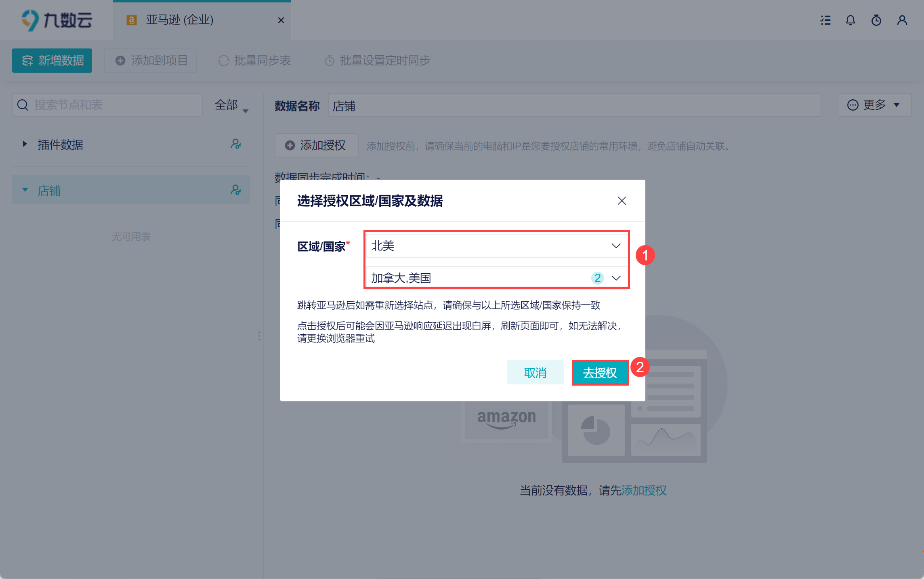This screenshot has height=579, width=924.
Task: Open the user profile icon
Action: tap(902, 20)
